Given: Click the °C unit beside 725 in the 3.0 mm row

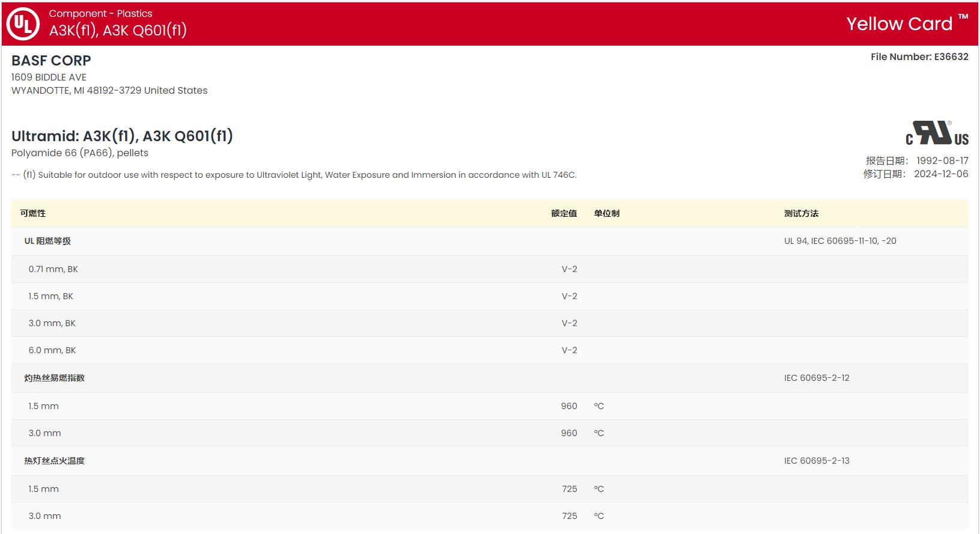Looking at the screenshot, I should [x=599, y=516].
